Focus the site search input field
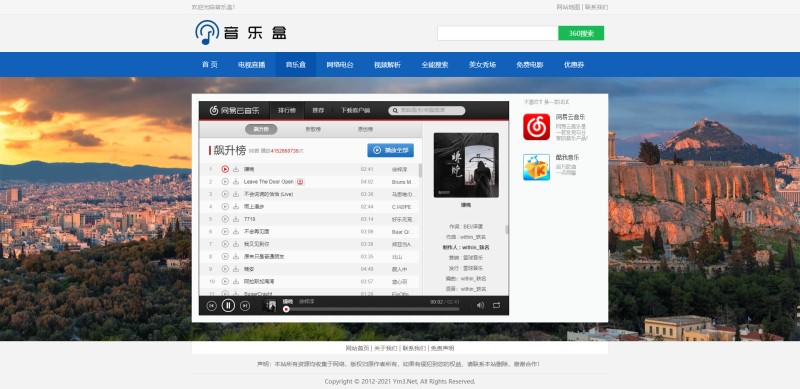 tap(497, 33)
